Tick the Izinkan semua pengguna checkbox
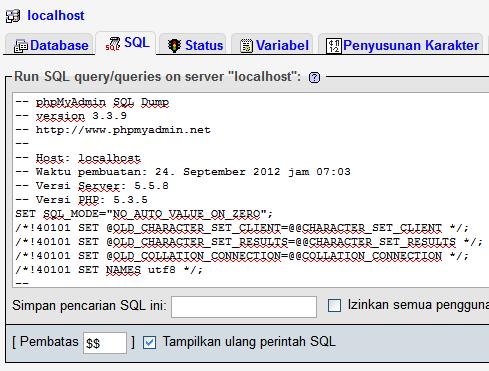Viewport: 489px width, 371px height. (x=334, y=305)
